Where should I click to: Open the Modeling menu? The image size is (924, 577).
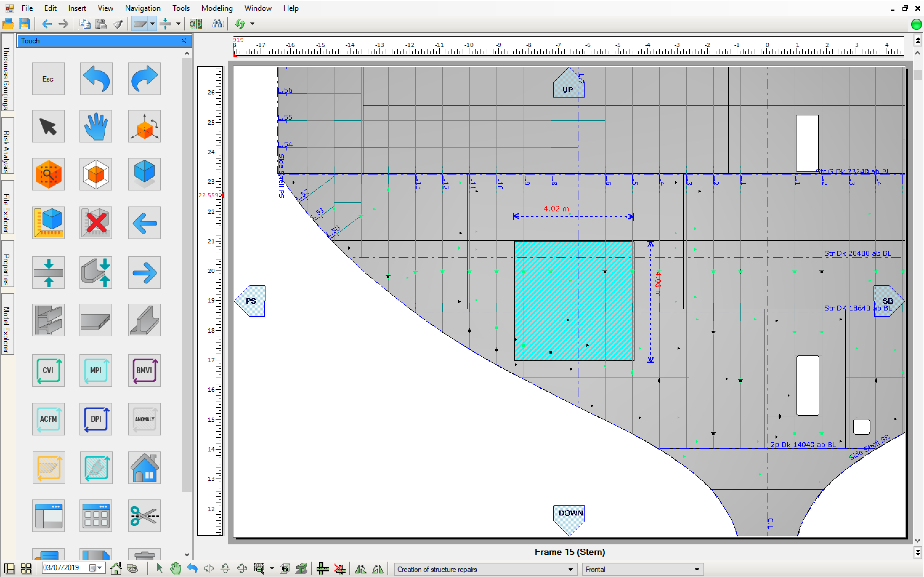(x=217, y=8)
